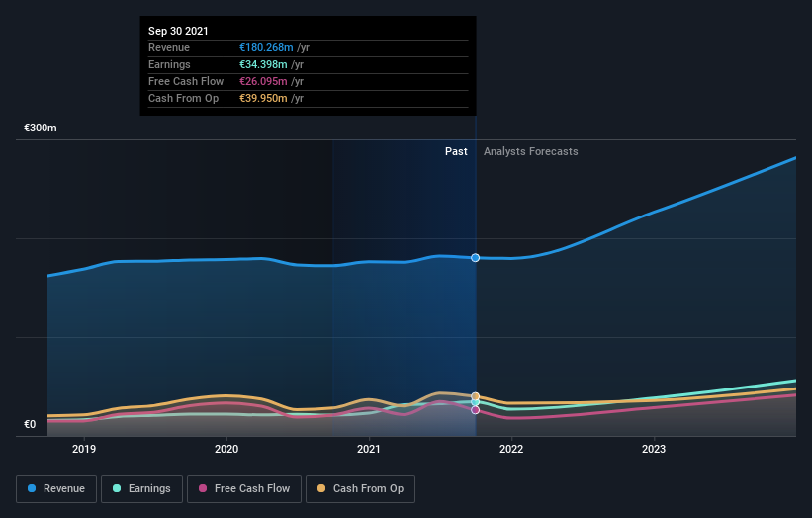
Task: Click the €34.398m earnings value in tooltip
Action: click(263, 64)
